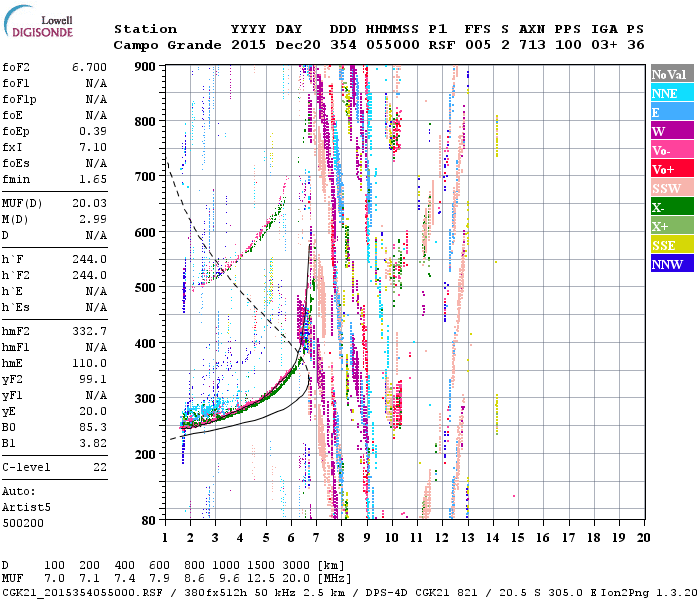Click the AXN value 713

click(532, 45)
